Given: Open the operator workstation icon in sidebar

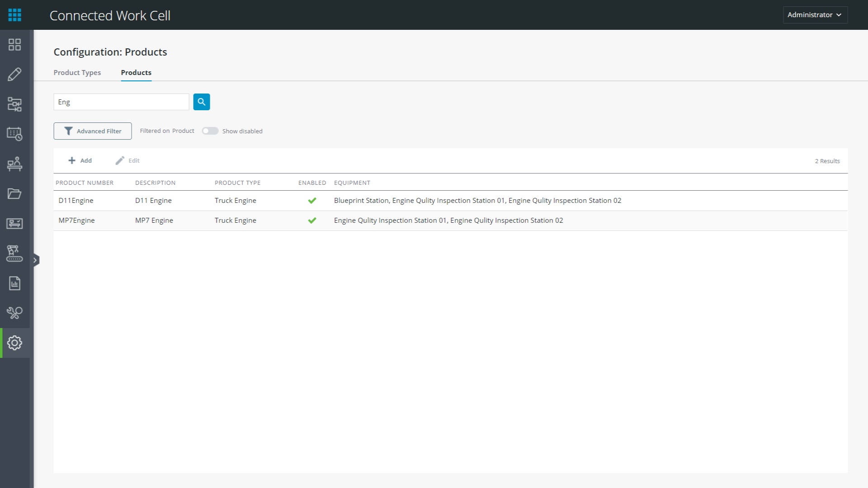Looking at the screenshot, I should 14,164.
